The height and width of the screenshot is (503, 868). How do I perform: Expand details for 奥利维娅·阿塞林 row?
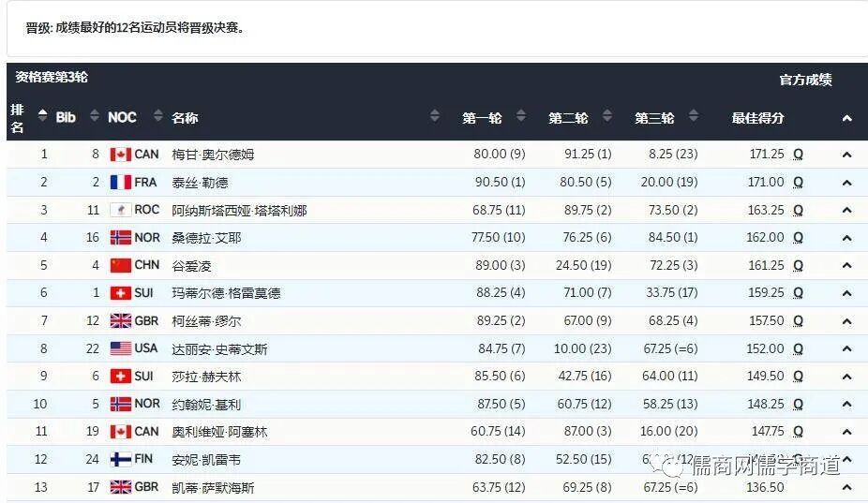coord(847,432)
